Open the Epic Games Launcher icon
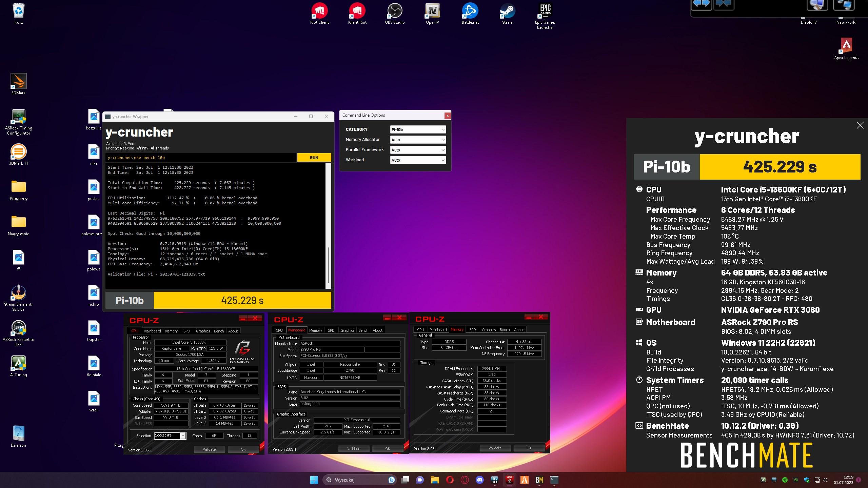Screen dimensions: 868x488 [x=545, y=16]
